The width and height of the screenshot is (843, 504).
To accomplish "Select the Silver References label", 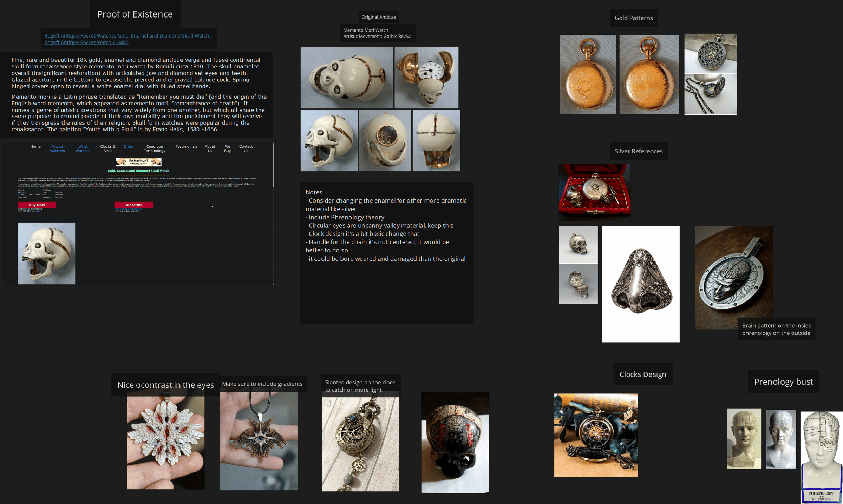I will tap(639, 151).
